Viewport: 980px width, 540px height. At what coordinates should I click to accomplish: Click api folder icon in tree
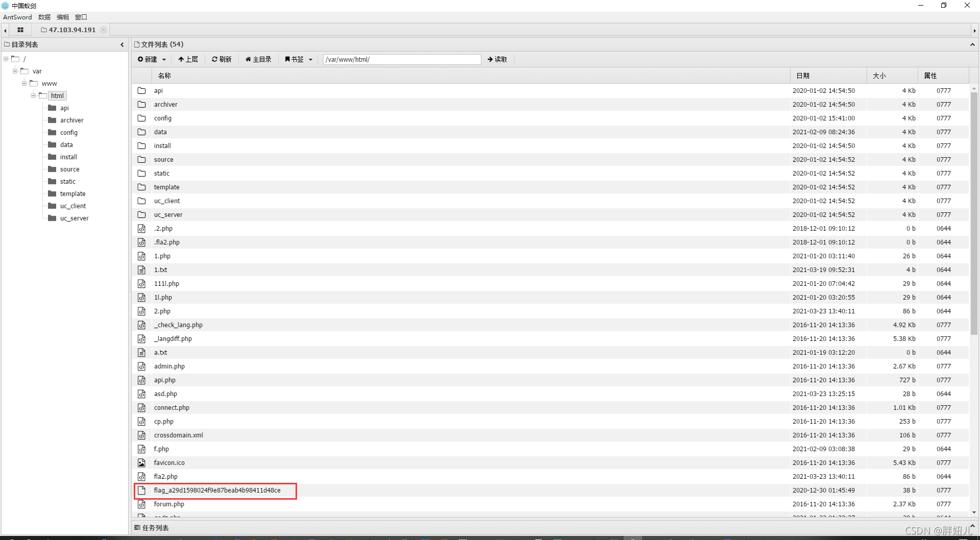pos(52,108)
